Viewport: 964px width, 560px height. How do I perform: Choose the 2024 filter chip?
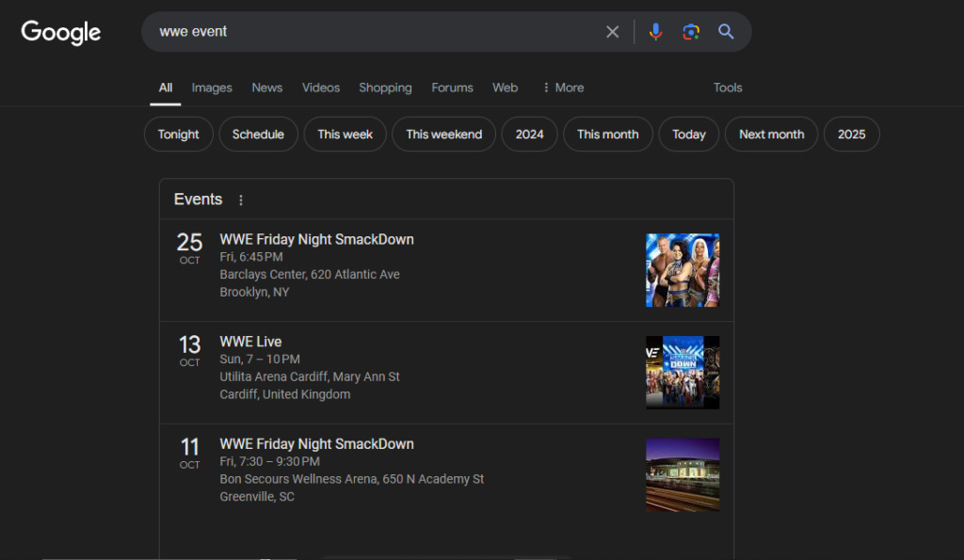(529, 134)
